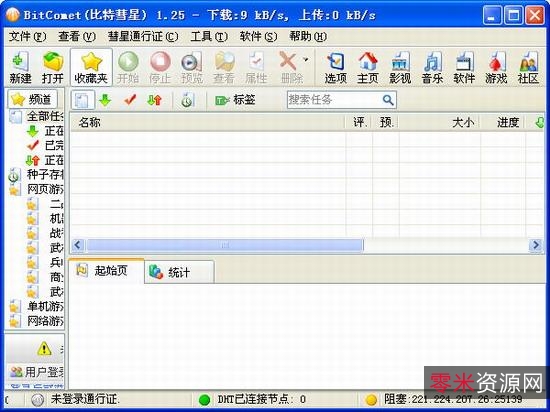Click the 查看 folder-search icon in toolbar

pyautogui.click(x=224, y=67)
